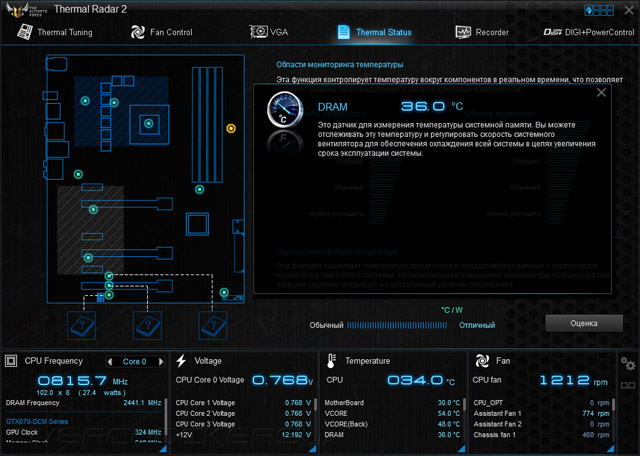The image size is (640, 456).
Task: Select the CPU_OPT fan row
Action: [541, 403]
